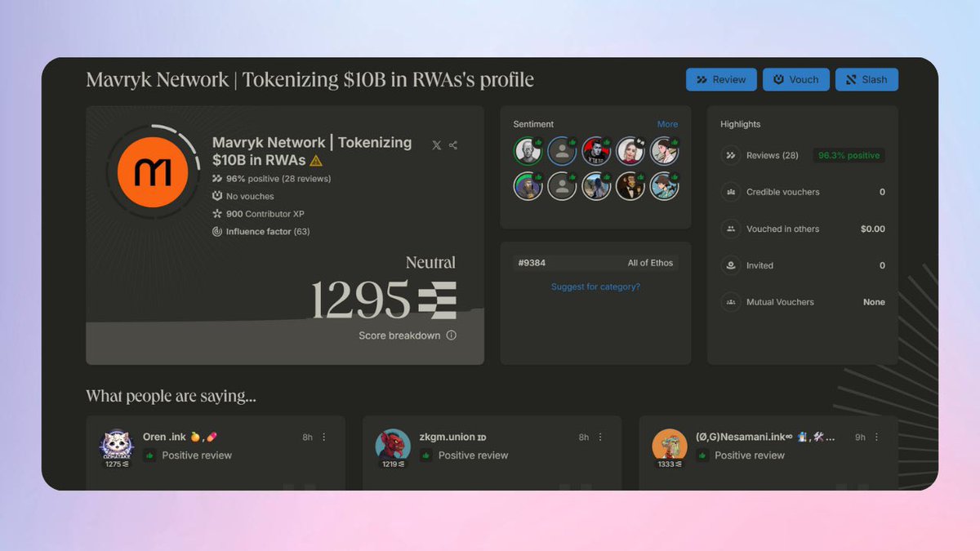Click the What people are saying... heading
Screen dimensions: 980x551
point(171,397)
